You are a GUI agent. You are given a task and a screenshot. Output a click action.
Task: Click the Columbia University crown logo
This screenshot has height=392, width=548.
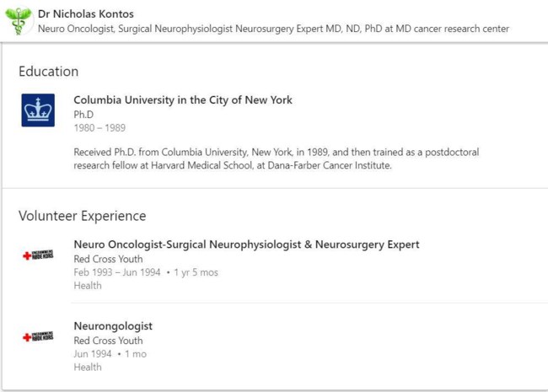(x=38, y=110)
